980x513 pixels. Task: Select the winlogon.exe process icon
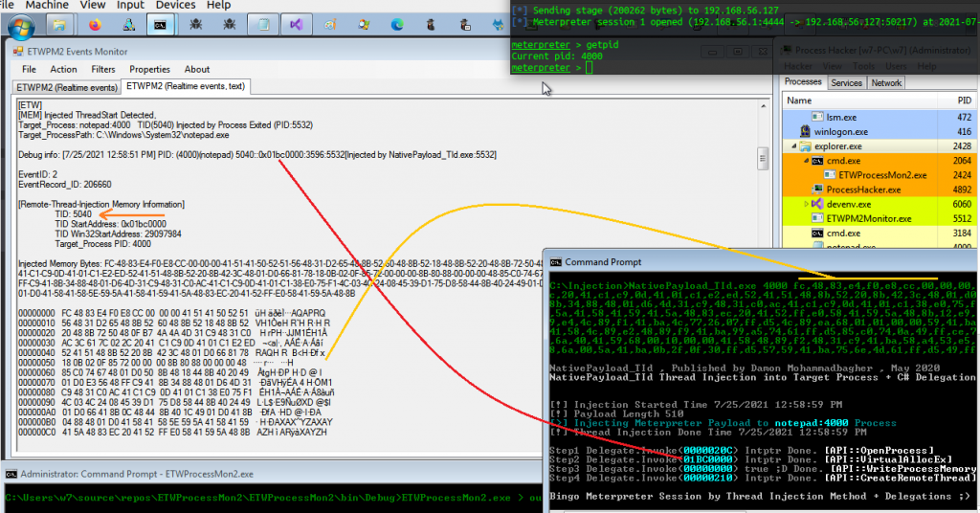[805, 131]
